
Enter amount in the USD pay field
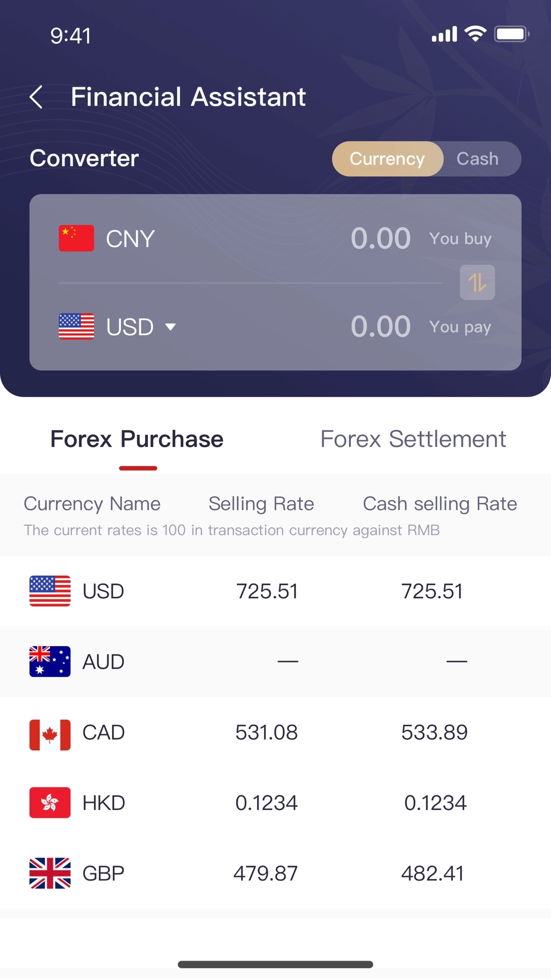coord(381,327)
